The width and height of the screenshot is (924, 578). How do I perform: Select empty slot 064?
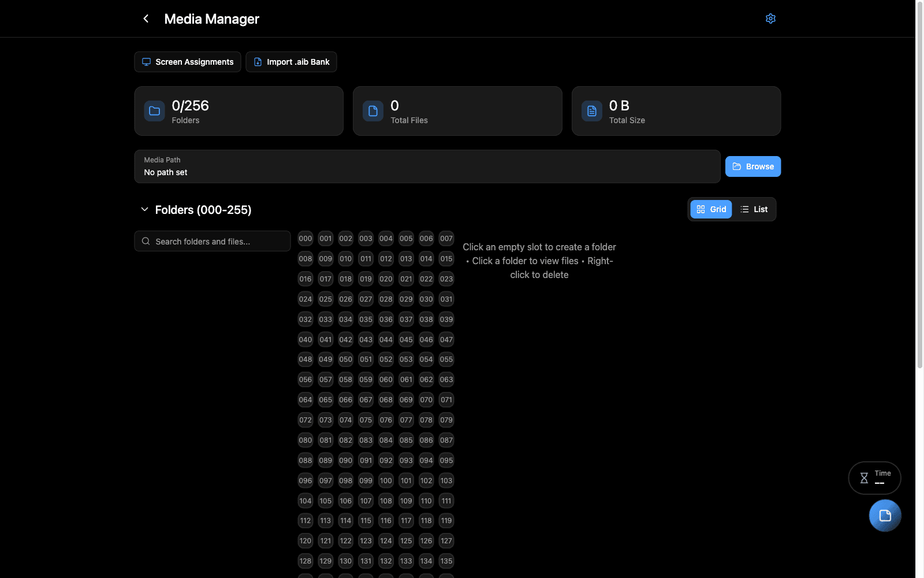click(305, 400)
